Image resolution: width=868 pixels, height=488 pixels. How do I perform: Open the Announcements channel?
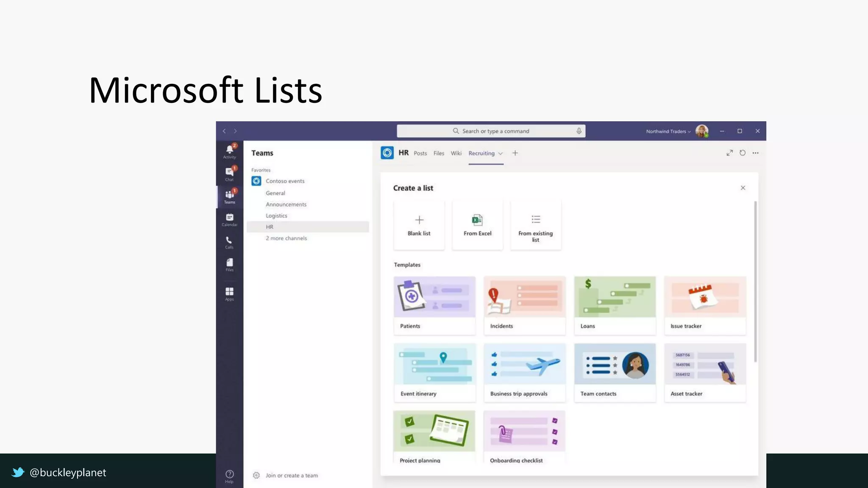tap(286, 204)
